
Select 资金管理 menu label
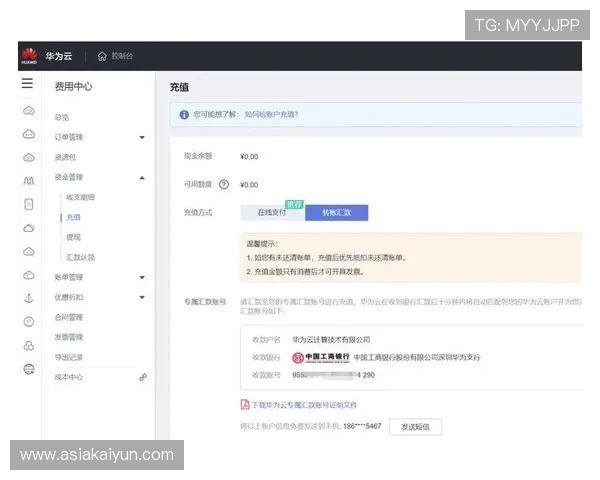click(x=69, y=177)
